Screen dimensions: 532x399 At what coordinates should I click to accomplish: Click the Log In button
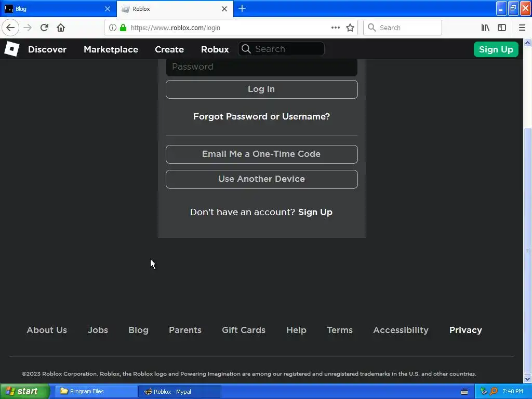[x=262, y=89]
